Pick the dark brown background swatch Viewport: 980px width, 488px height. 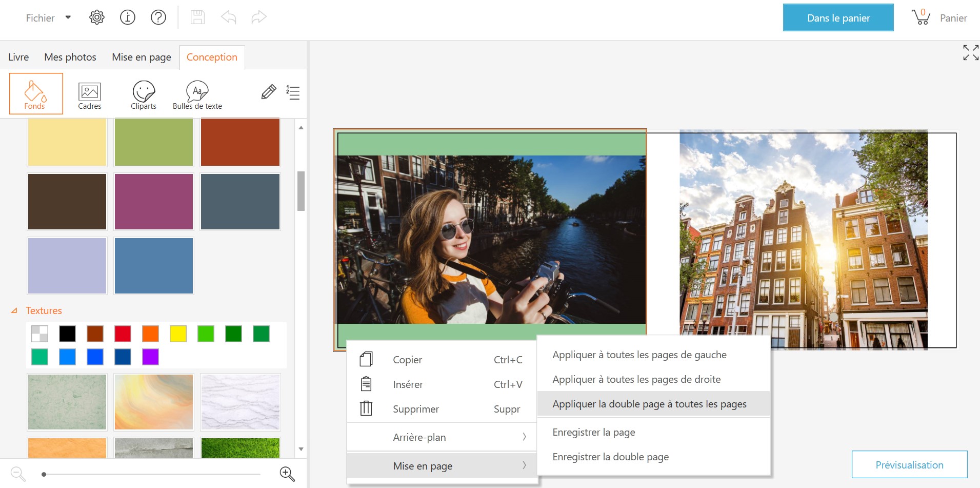click(67, 202)
